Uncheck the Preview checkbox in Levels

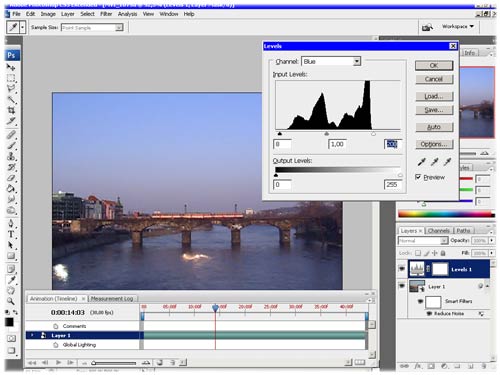pos(418,177)
